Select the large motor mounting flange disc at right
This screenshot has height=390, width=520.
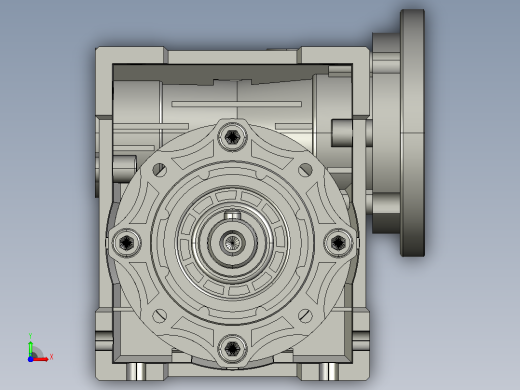tap(413, 133)
